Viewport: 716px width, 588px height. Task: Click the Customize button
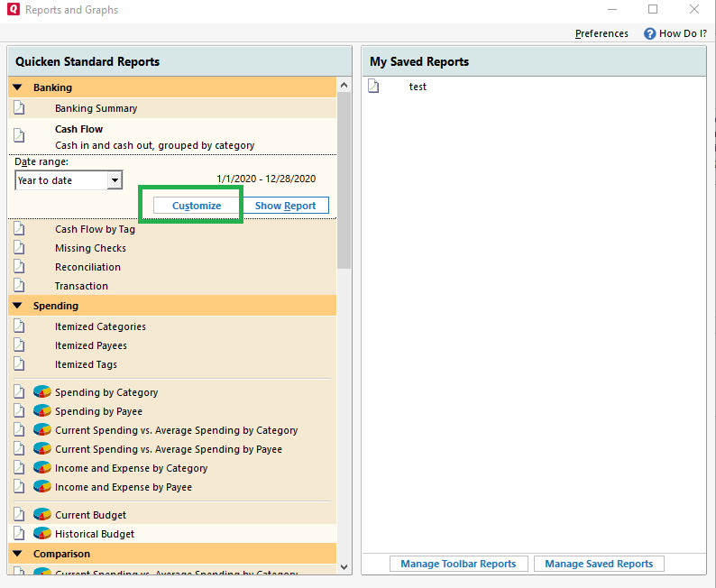tap(197, 206)
